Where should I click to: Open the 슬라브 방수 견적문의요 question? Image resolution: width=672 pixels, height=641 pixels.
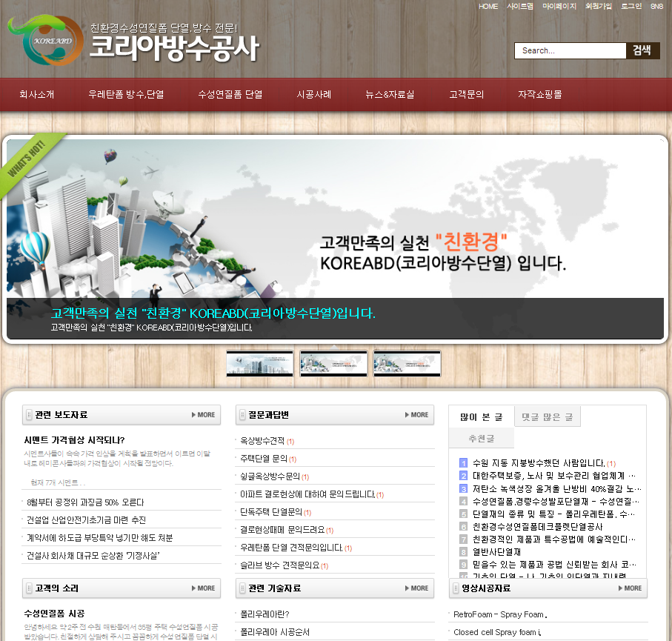(x=280, y=565)
